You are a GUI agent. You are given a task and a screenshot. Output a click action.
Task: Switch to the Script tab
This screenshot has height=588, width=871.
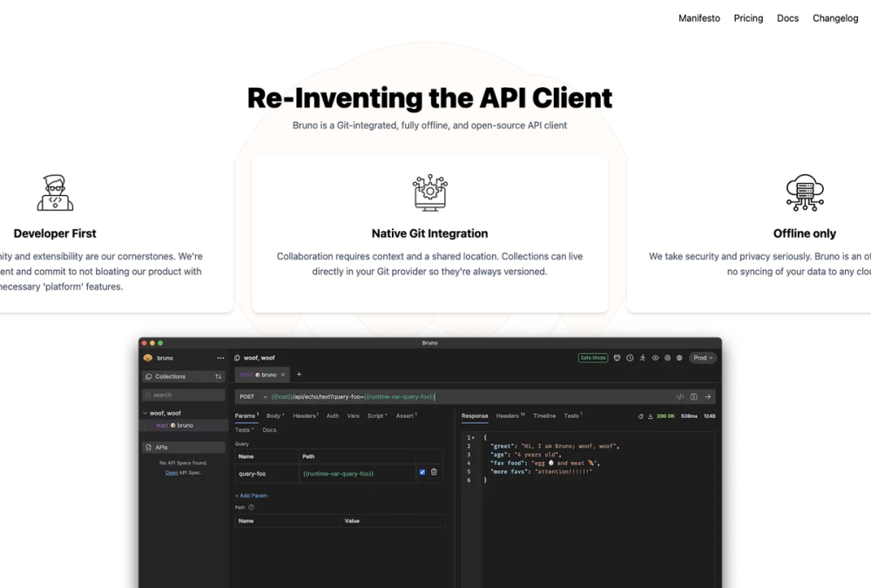376,416
